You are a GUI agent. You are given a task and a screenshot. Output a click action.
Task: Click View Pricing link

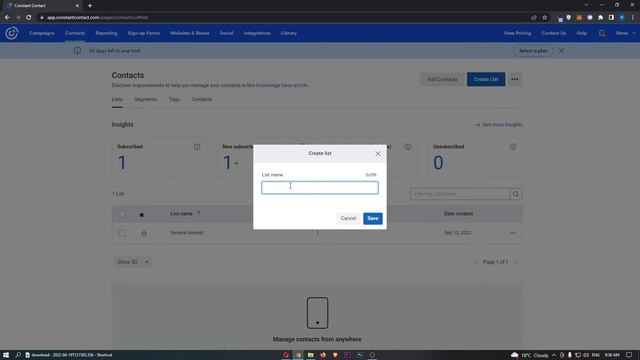pos(517,33)
